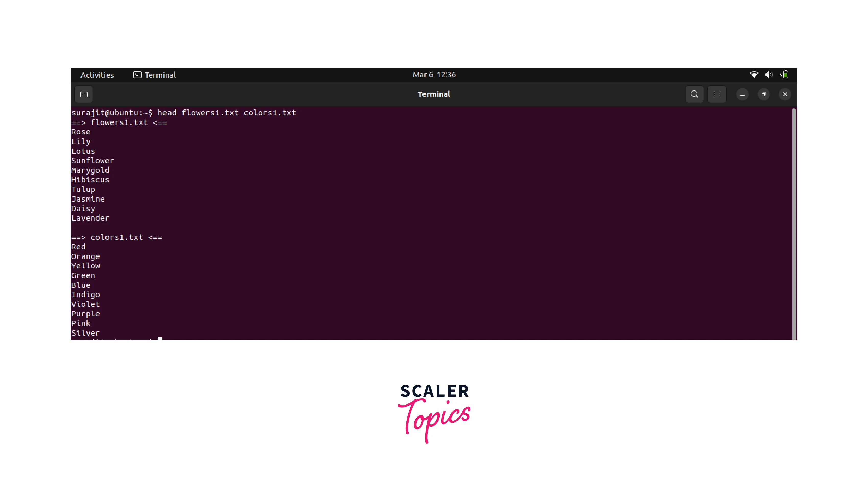Click the Terminal app icon in the top bar
The width and height of the screenshot is (868, 490).
pyautogui.click(x=137, y=75)
